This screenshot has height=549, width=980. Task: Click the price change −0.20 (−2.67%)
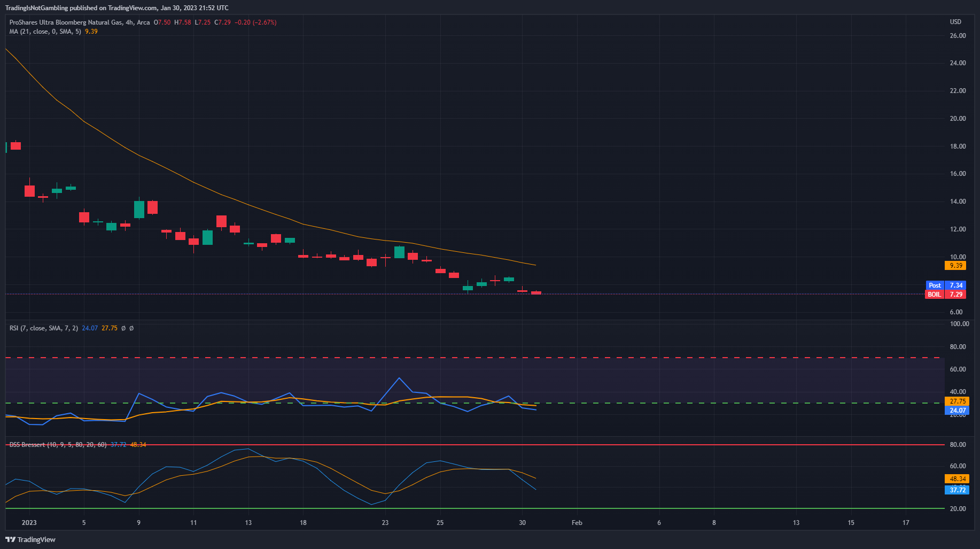point(255,22)
